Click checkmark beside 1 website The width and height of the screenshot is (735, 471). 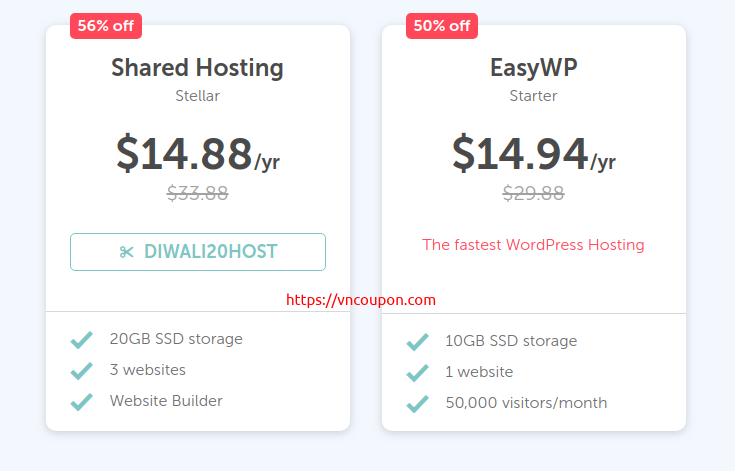coord(418,373)
